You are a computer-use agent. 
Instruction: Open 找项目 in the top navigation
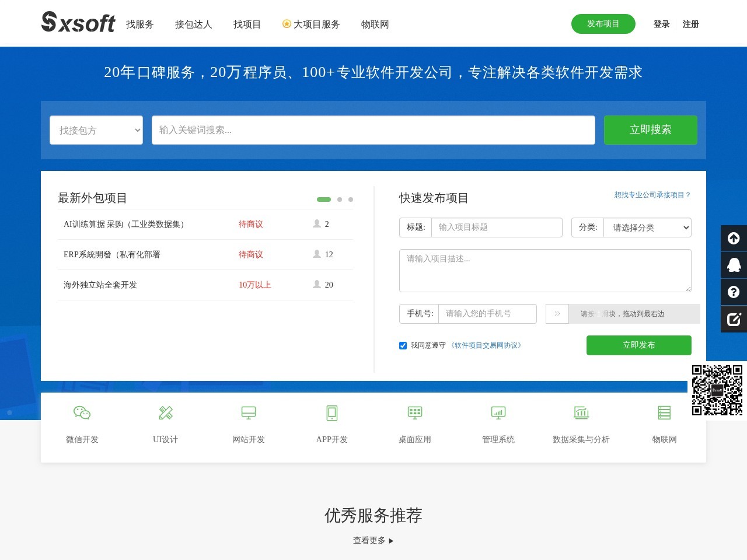247,24
